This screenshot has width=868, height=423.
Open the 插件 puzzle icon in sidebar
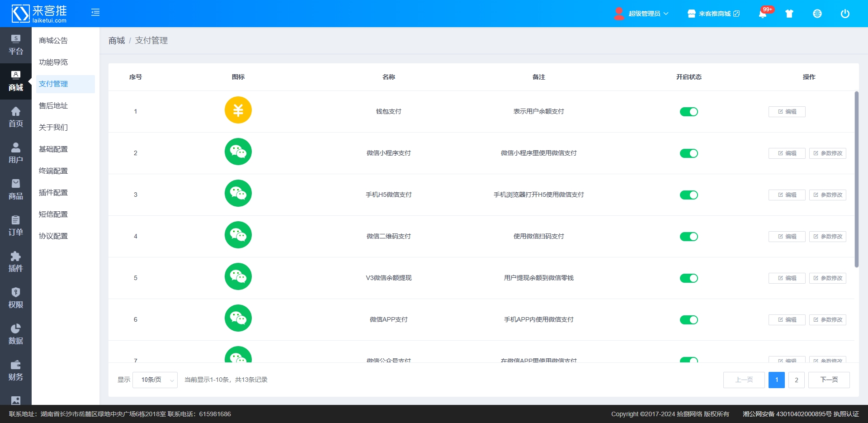(15, 262)
